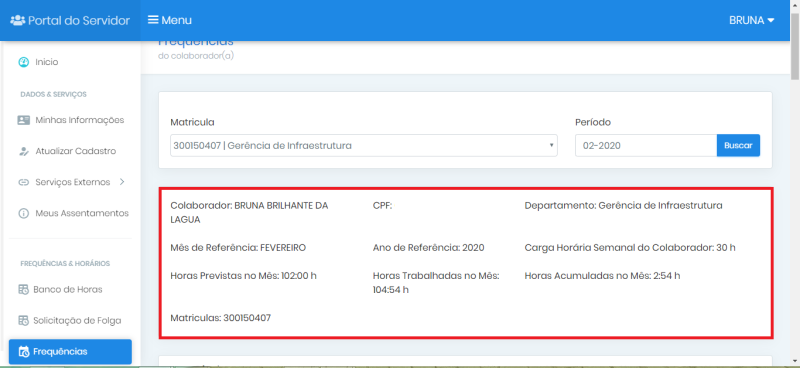Viewport: 800px width, 368px height.
Task: Select the Frequências menu item
Action: click(70, 352)
